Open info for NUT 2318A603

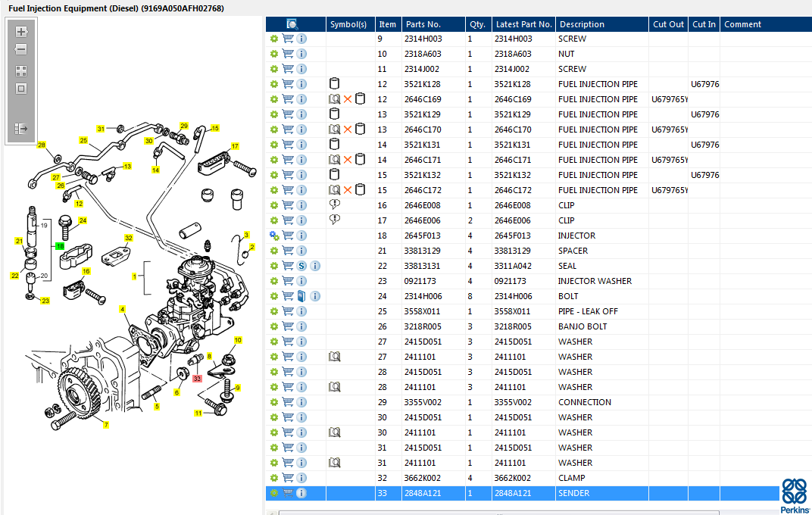[x=301, y=54]
